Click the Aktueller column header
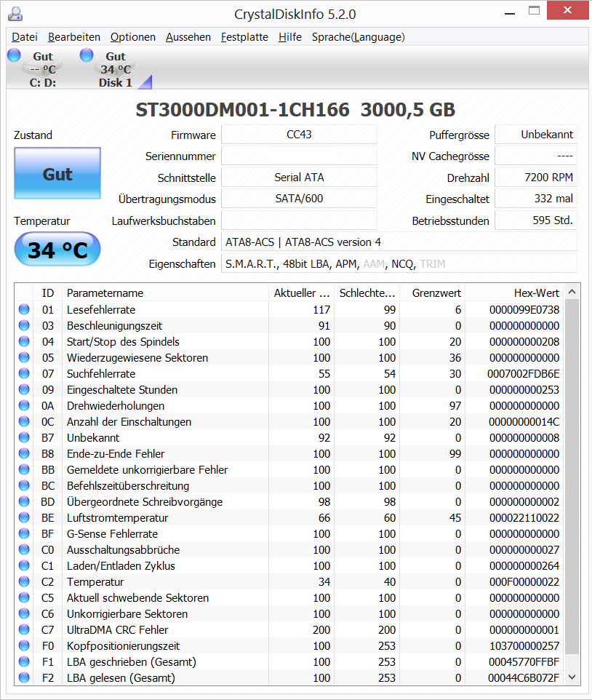Image resolution: width=592 pixels, height=700 pixels. 302,293
